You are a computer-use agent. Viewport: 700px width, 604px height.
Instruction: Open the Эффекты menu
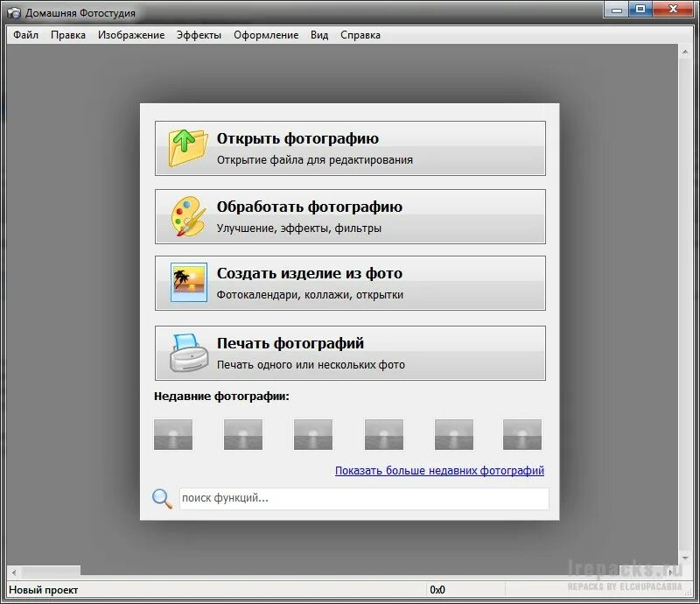199,35
